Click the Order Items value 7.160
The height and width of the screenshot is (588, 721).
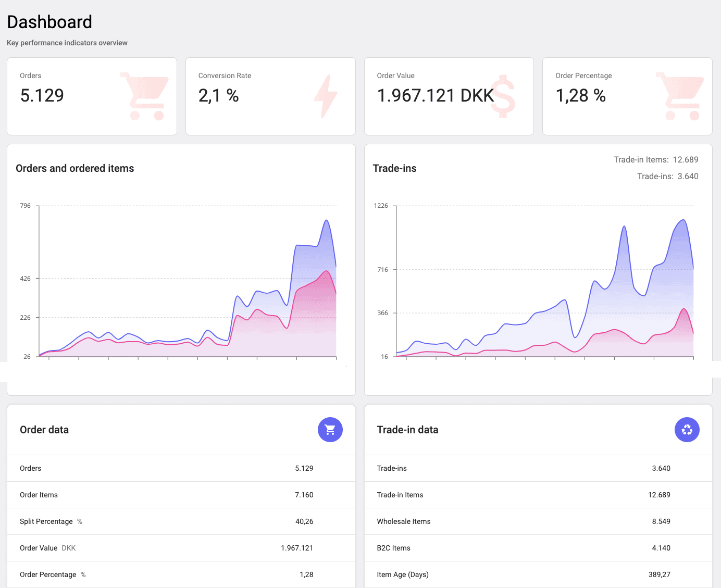[304, 495]
